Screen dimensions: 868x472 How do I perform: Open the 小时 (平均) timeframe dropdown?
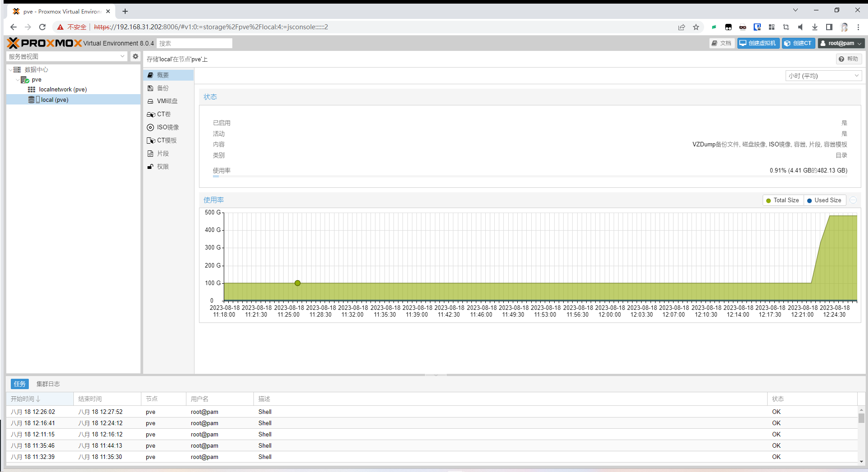[x=823, y=76]
